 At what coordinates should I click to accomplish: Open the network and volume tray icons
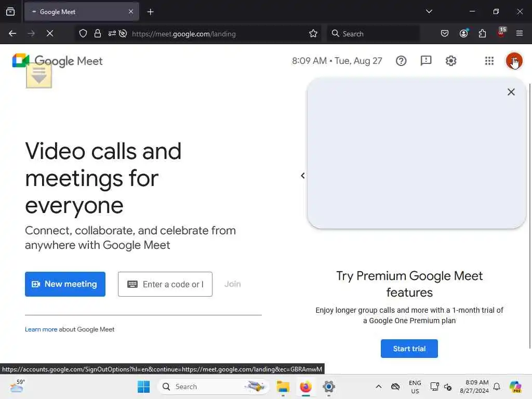(441, 387)
